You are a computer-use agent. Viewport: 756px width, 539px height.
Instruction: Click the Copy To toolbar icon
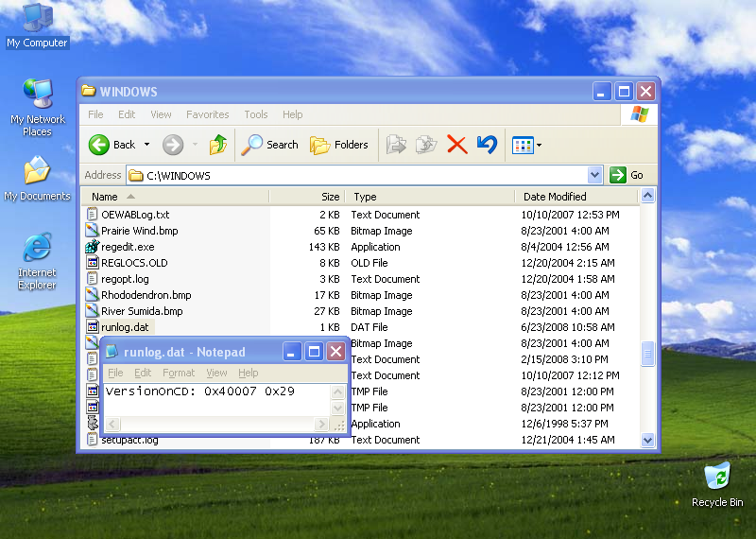(x=426, y=145)
